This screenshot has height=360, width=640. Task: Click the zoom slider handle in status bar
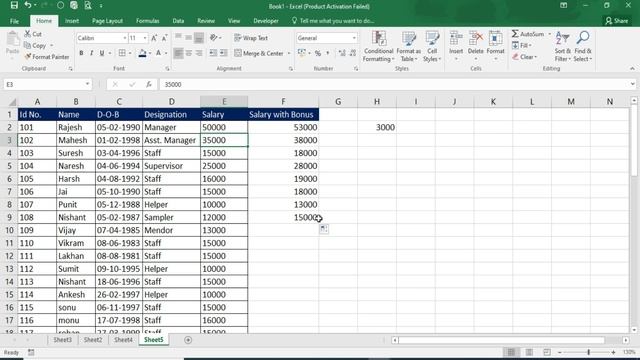(589, 352)
